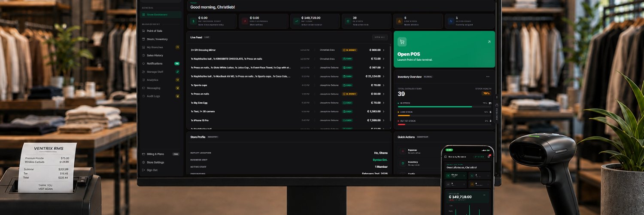Screen dimensions: 644x215
Task: Click the In Stock progress bar
Action: pos(444,107)
